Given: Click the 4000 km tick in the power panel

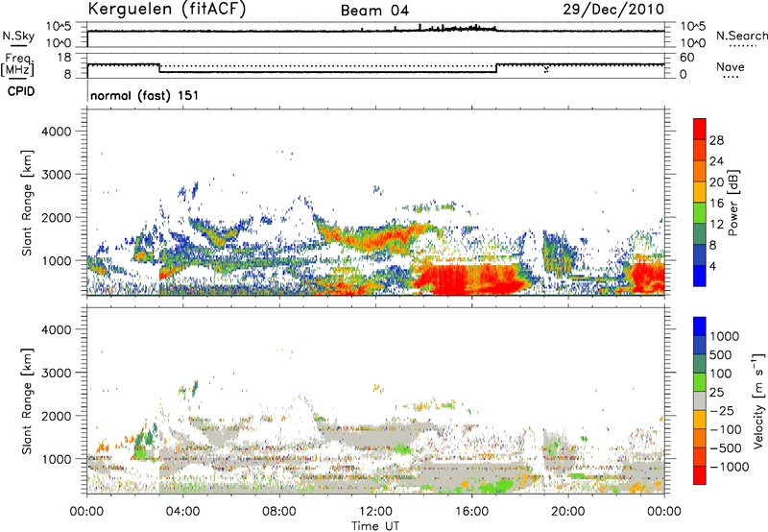Looking at the screenshot, I should pos(57,132).
